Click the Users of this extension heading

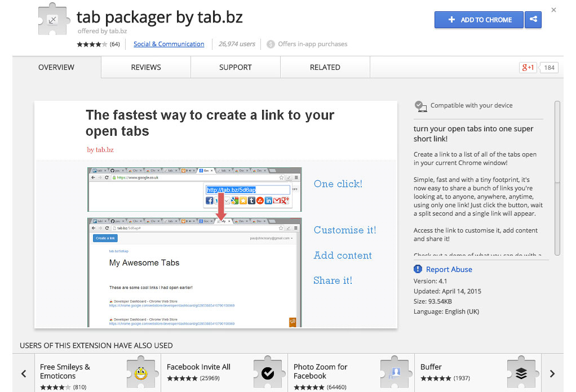96,346
